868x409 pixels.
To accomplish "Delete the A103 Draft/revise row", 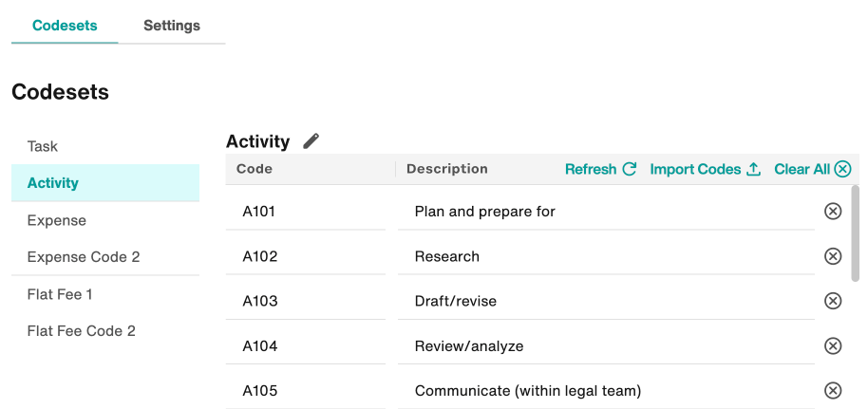I will click(833, 301).
